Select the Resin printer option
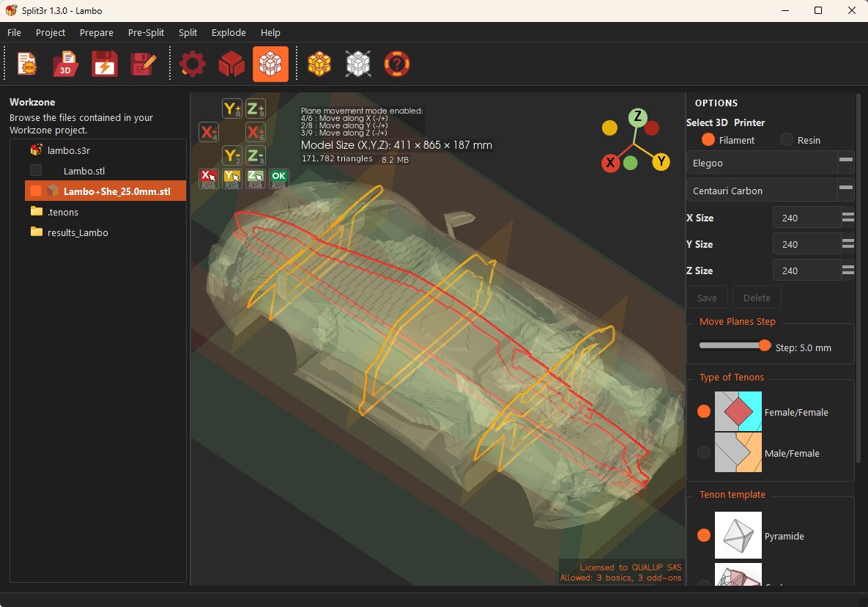Viewport: 868px width, 607px height. [x=786, y=140]
